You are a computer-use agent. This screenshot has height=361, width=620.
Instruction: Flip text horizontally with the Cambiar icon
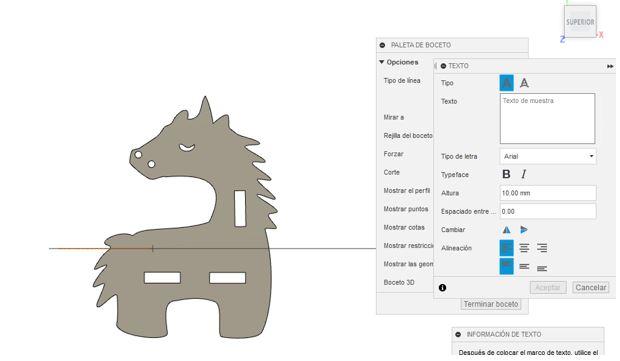pos(507,230)
